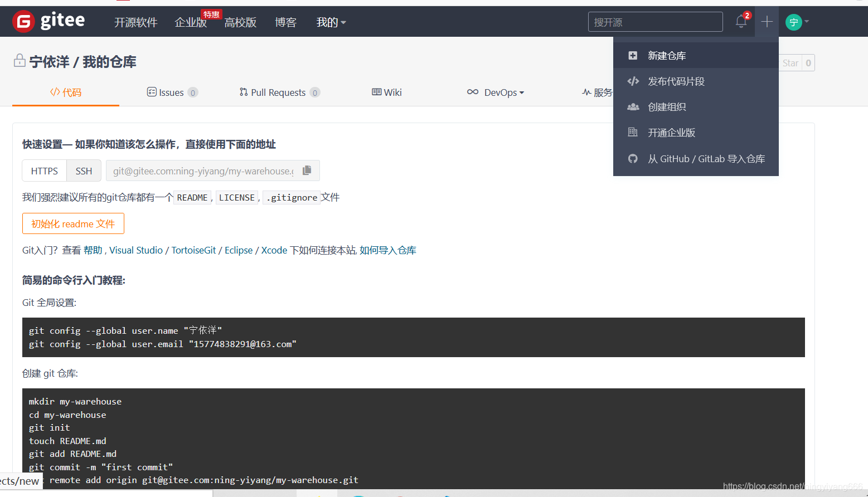Open the Issues tab
This screenshot has width=868, height=497.
[172, 92]
